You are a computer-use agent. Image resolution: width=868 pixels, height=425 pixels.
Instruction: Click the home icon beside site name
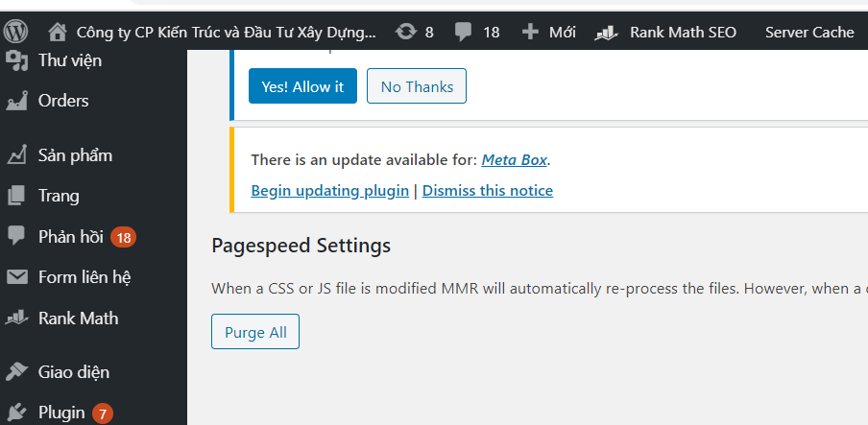tap(58, 33)
